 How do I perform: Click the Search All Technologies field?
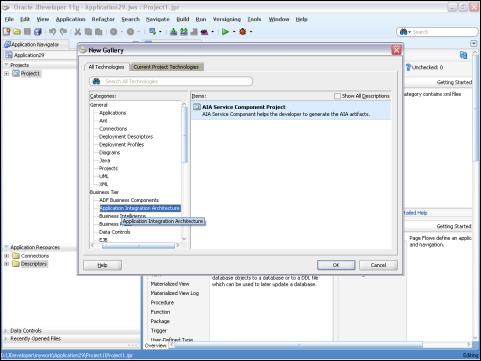171,81
